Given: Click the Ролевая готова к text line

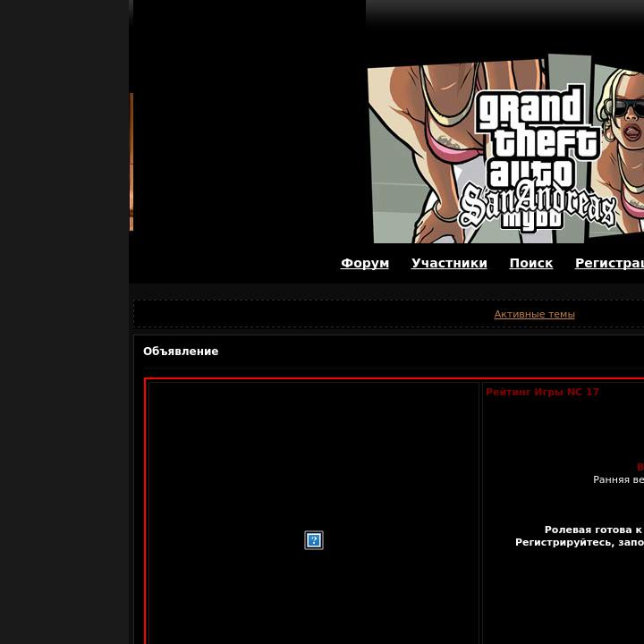Looking at the screenshot, I should [594, 530].
